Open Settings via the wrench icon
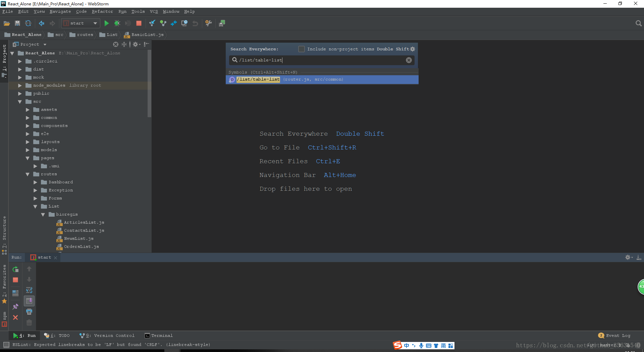This screenshot has height=352, width=644. click(209, 23)
